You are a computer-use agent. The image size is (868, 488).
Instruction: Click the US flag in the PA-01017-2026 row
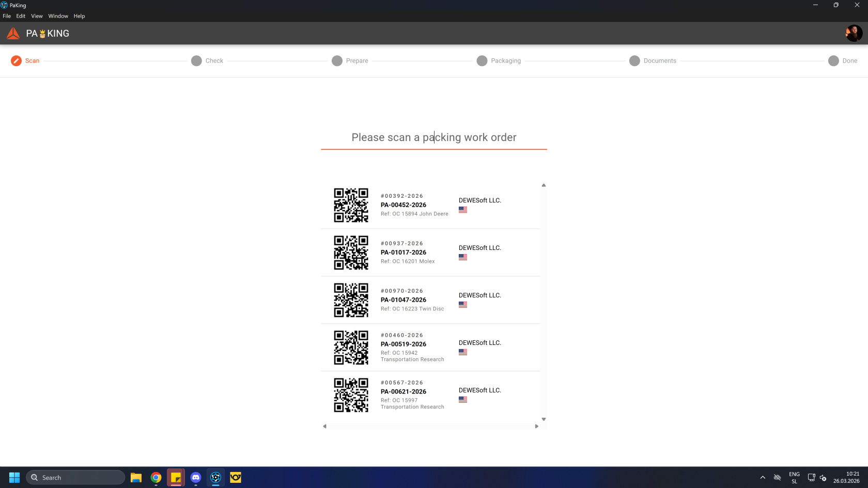463,257
